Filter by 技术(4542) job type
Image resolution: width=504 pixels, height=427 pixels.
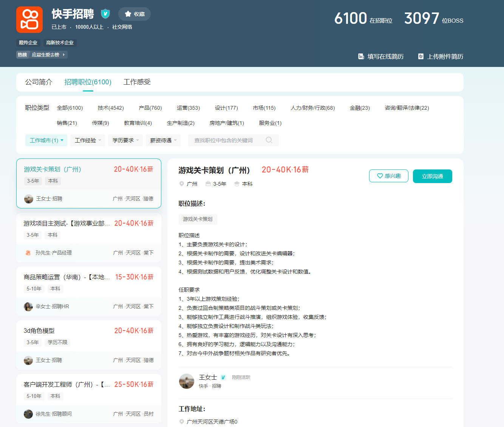pos(111,108)
